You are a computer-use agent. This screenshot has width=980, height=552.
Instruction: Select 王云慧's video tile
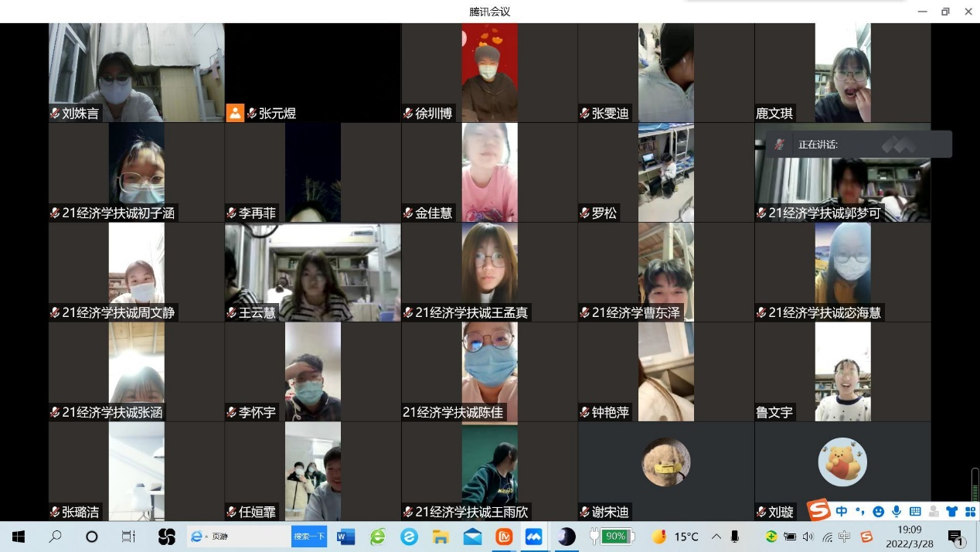[x=312, y=272]
